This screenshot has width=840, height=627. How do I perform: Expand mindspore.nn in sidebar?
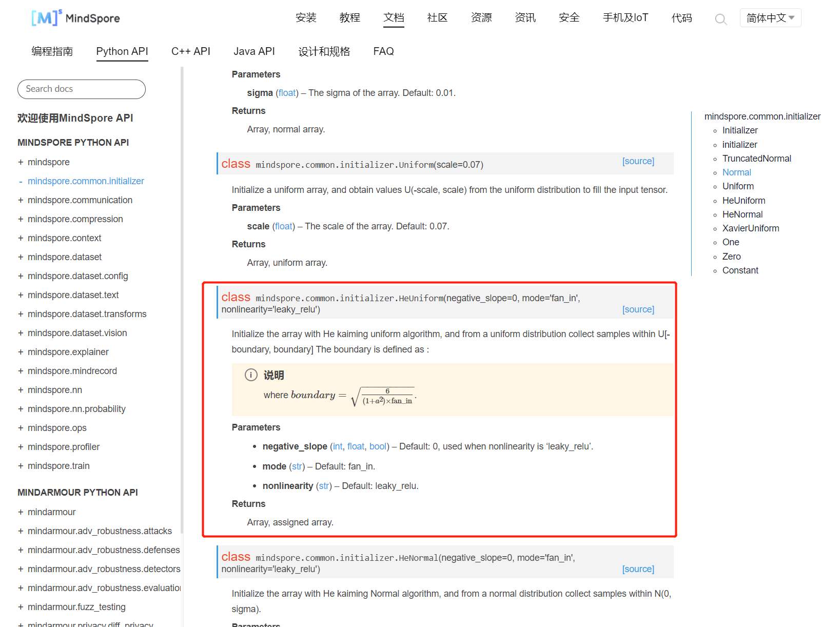coord(21,390)
